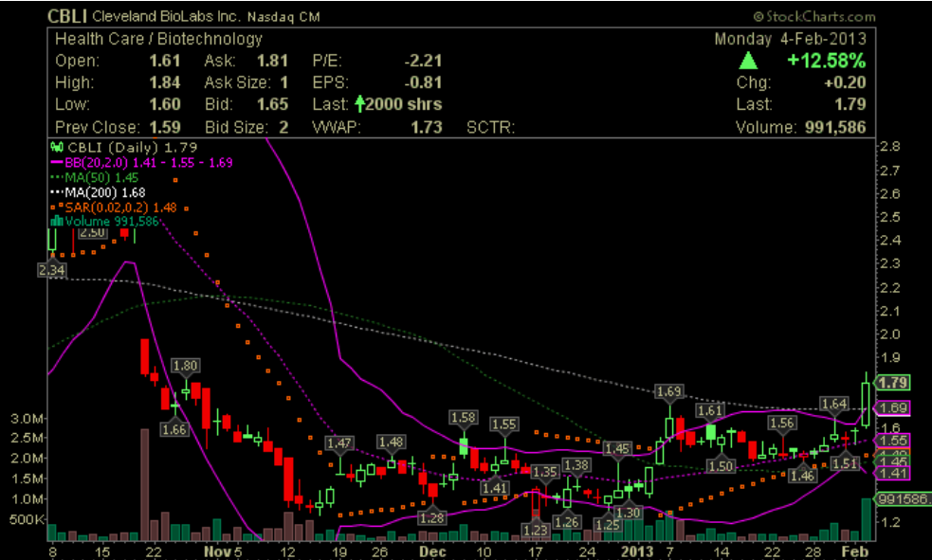Click the 1.25 low price label
Image resolution: width=932 pixels, height=560 pixels.
tap(608, 525)
